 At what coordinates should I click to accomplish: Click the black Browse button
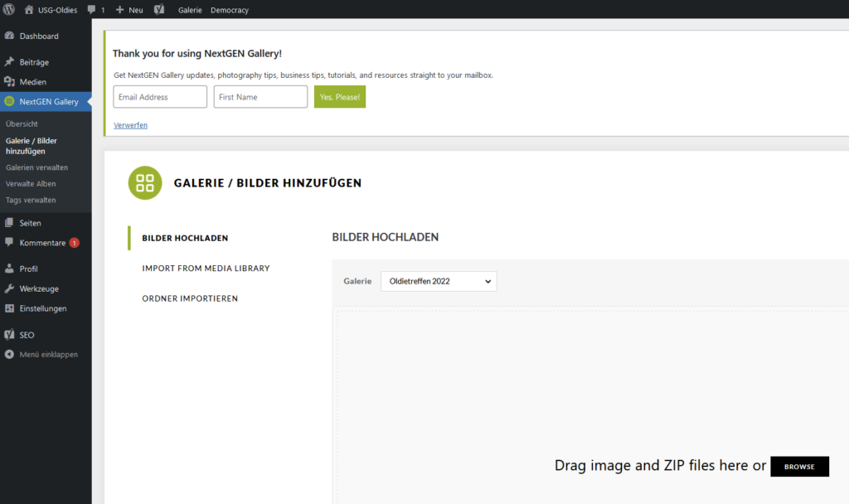pos(799,466)
